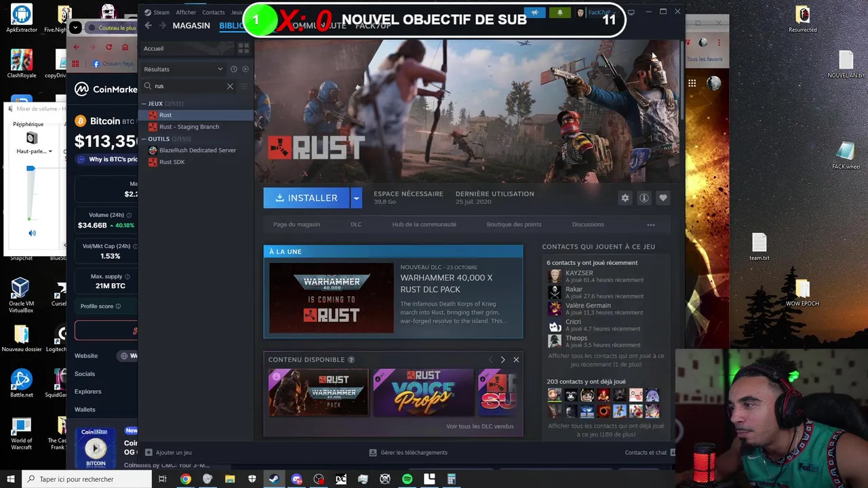Open Voir tous les DLC vendus link
The height and width of the screenshot is (488, 868).
(x=480, y=426)
